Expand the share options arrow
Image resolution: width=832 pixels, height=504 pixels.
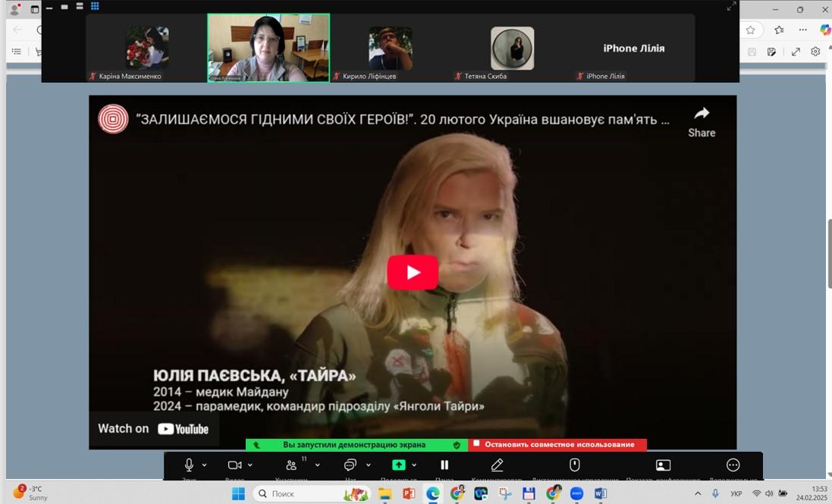click(x=414, y=465)
